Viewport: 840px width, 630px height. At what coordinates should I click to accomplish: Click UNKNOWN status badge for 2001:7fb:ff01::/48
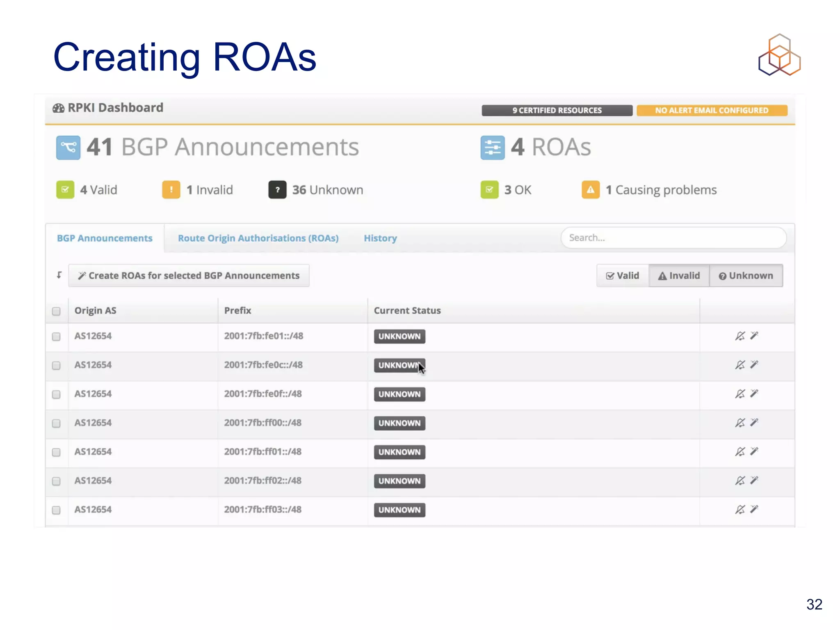pos(399,452)
